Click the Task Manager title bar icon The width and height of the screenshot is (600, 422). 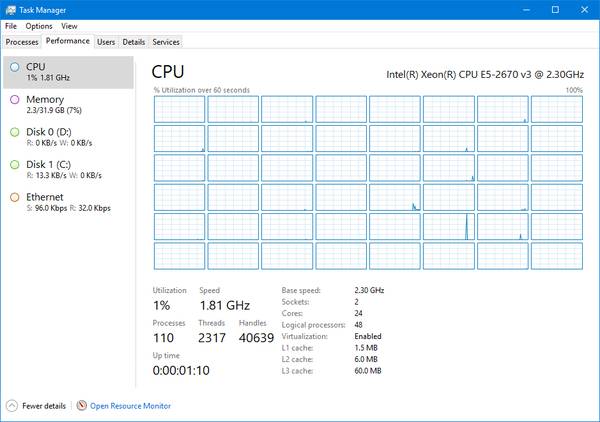10,9
